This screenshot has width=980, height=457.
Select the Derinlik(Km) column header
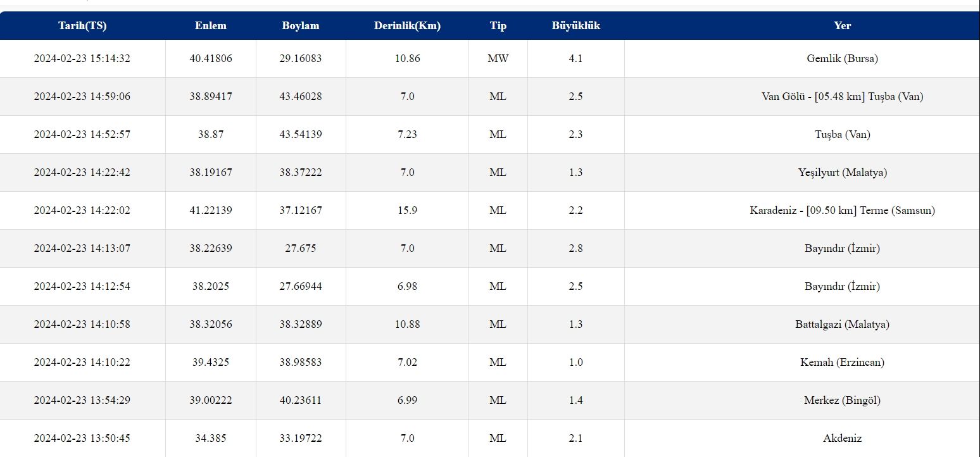(407, 26)
